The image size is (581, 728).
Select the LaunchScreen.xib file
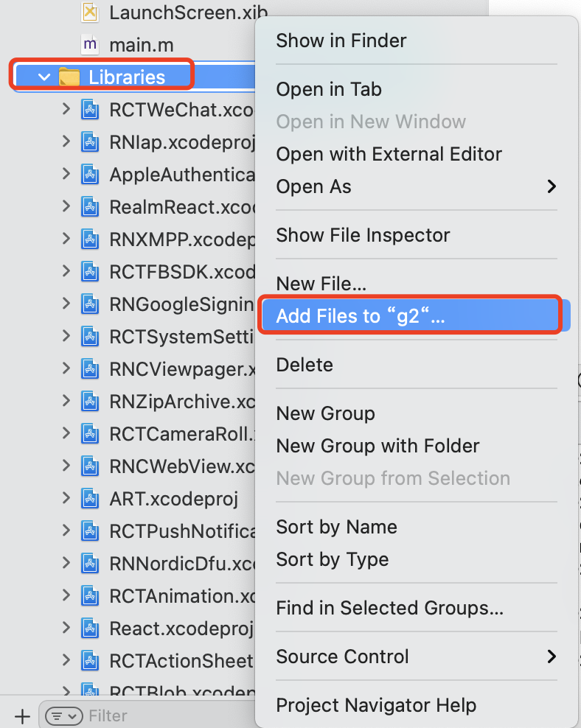click(188, 12)
